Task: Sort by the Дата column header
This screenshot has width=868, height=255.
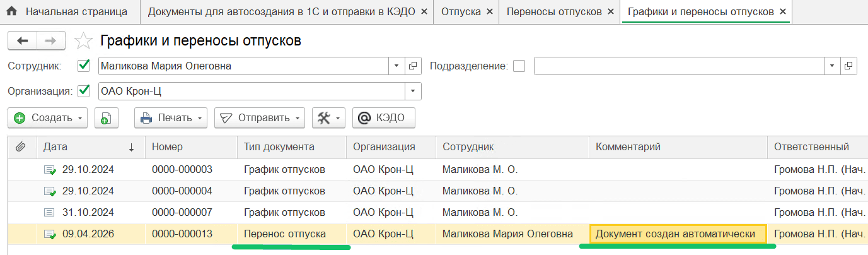Action: point(90,147)
